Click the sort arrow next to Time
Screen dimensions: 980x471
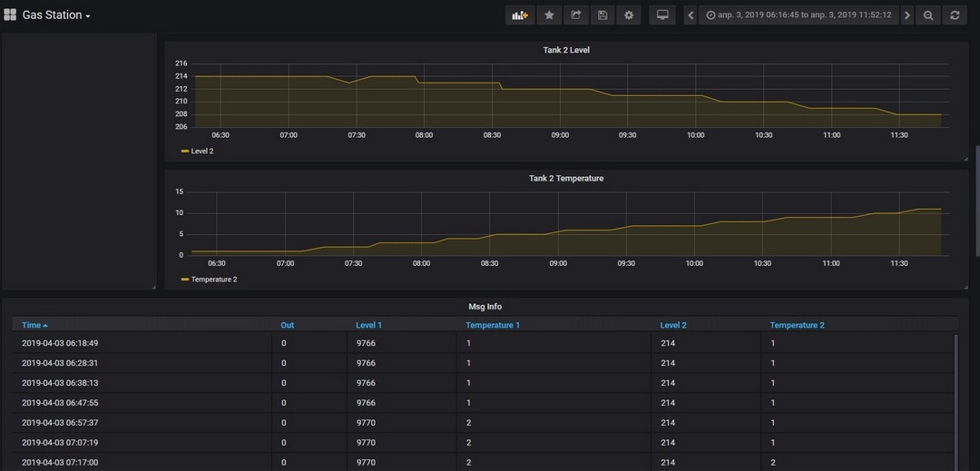coord(45,326)
